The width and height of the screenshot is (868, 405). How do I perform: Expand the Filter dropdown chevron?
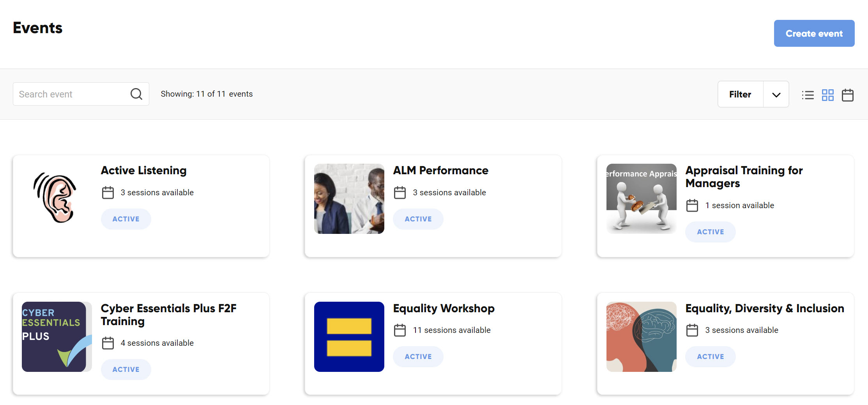pos(776,94)
